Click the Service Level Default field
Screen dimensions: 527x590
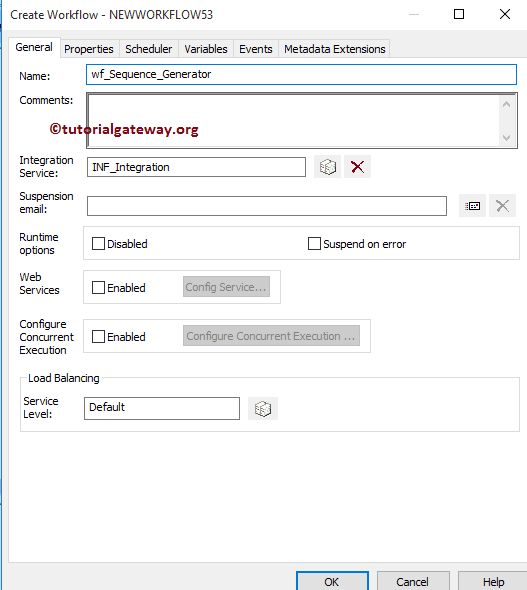point(162,408)
